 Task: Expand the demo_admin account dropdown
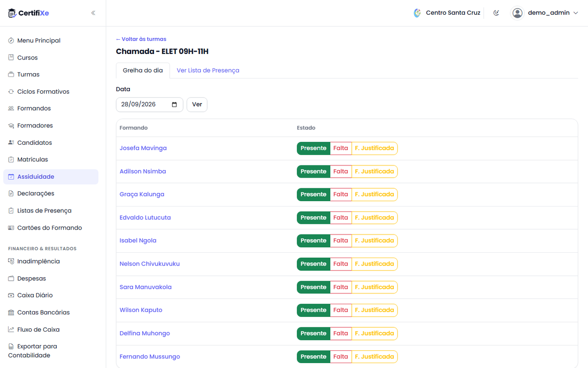coord(576,13)
